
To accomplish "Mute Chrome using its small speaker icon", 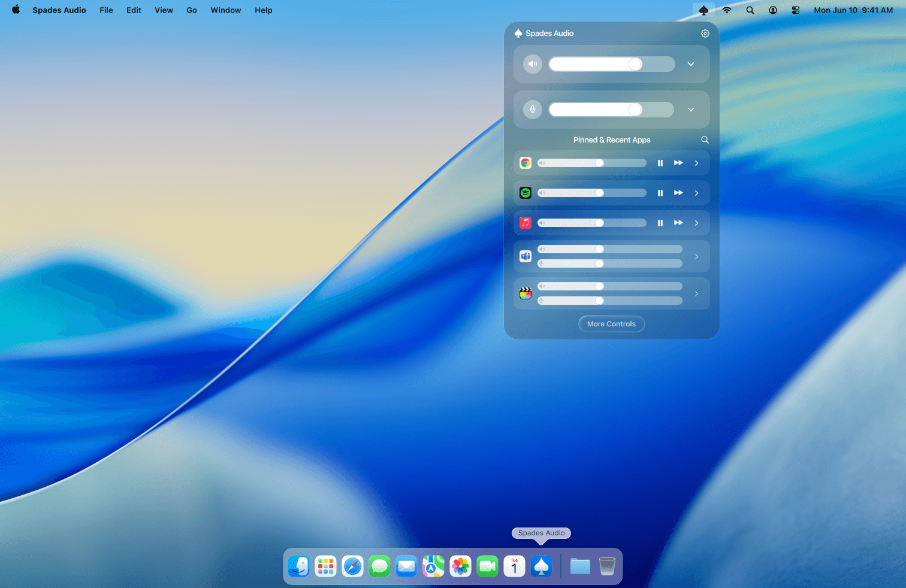I will tap(542, 162).
